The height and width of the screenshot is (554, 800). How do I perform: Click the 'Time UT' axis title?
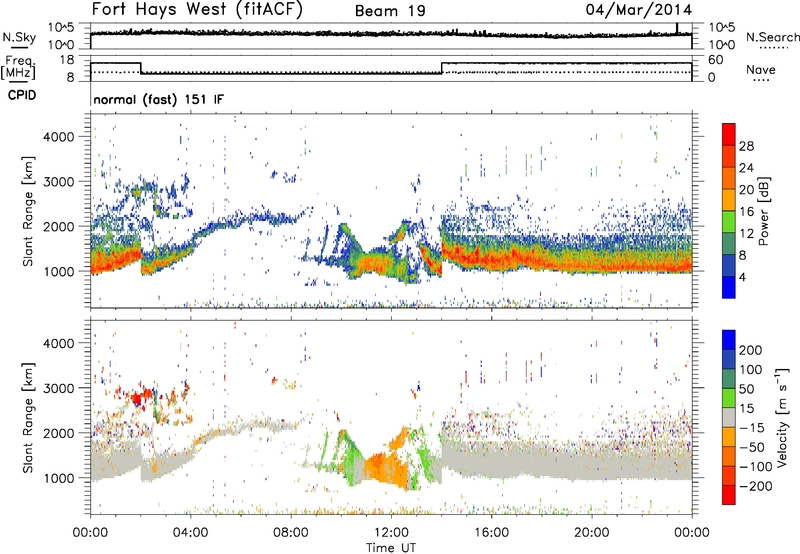(x=391, y=547)
